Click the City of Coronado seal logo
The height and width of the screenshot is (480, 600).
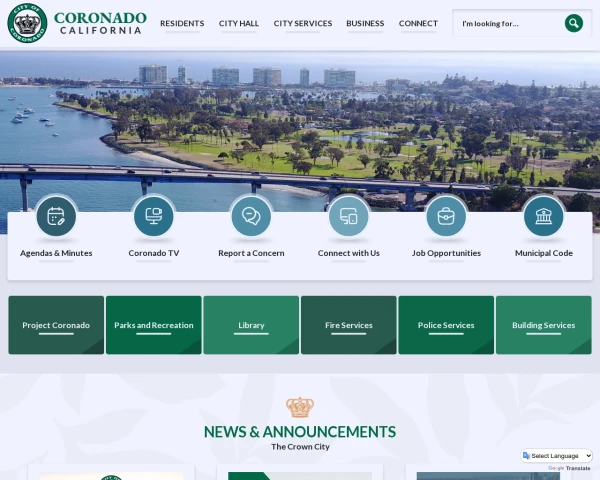pyautogui.click(x=27, y=22)
